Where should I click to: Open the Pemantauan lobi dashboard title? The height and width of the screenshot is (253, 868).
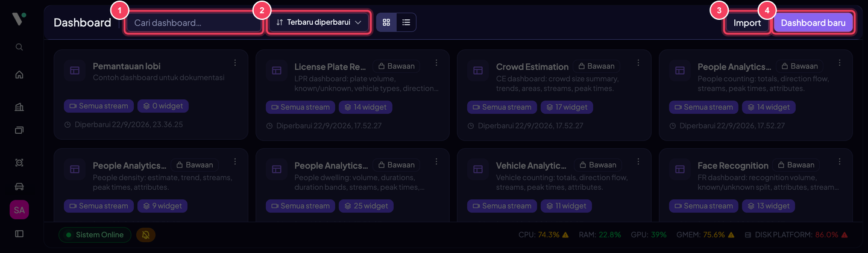127,66
